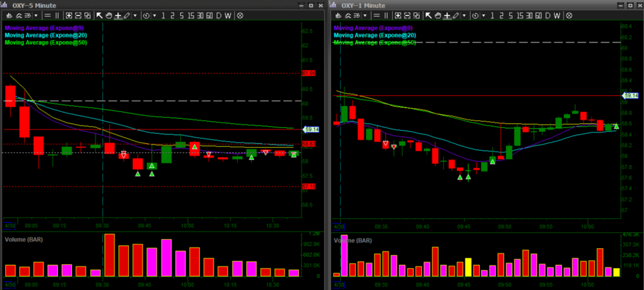Select the arrow pointer tool in 5-minute chart
Image resolution: width=644 pixels, height=290 pixels.
coord(99,15)
